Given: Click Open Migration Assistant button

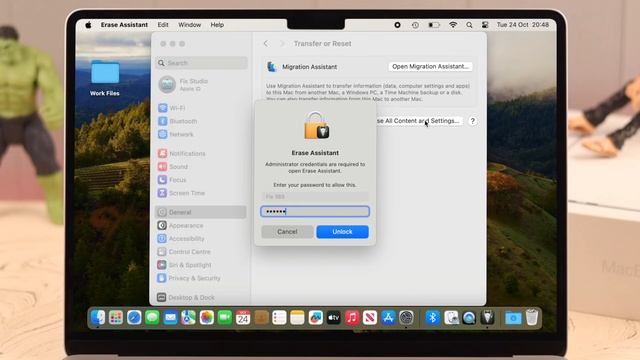Looking at the screenshot, I should tap(430, 66).
